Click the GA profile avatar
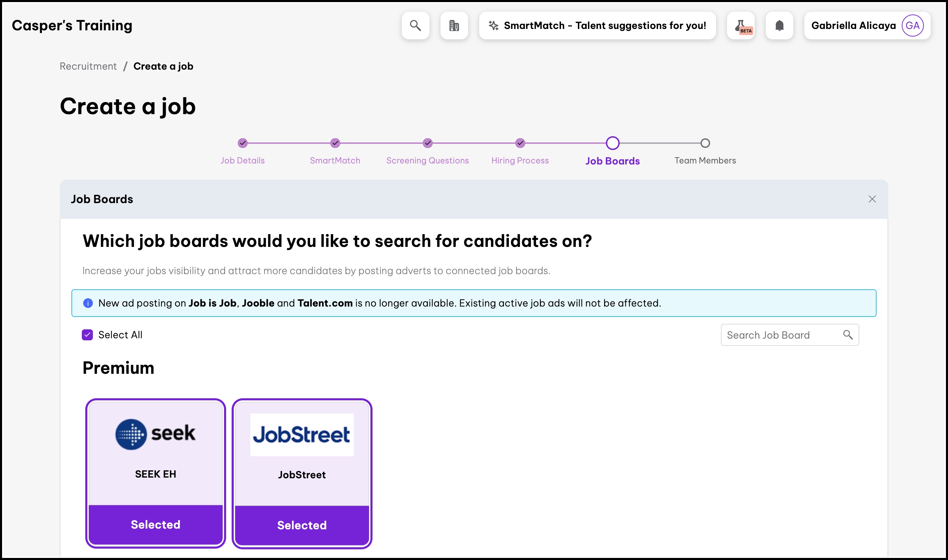The width and height of the screenshot is (948, 560). point(912,26)
